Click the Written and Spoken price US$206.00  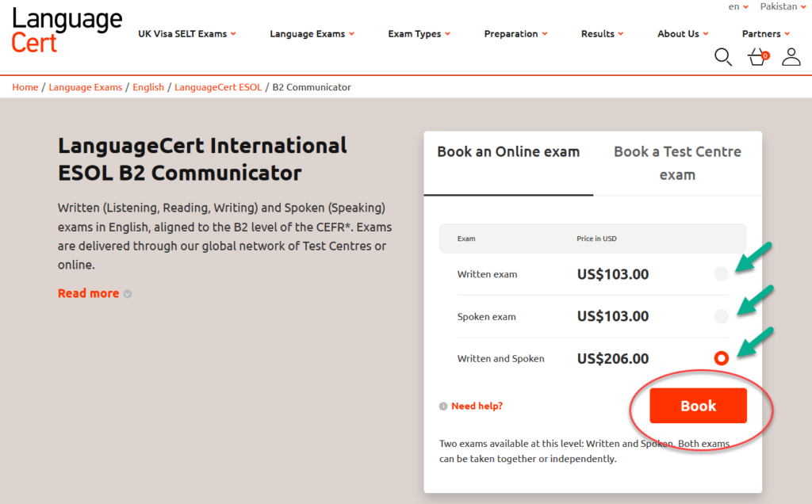(613, 359)
